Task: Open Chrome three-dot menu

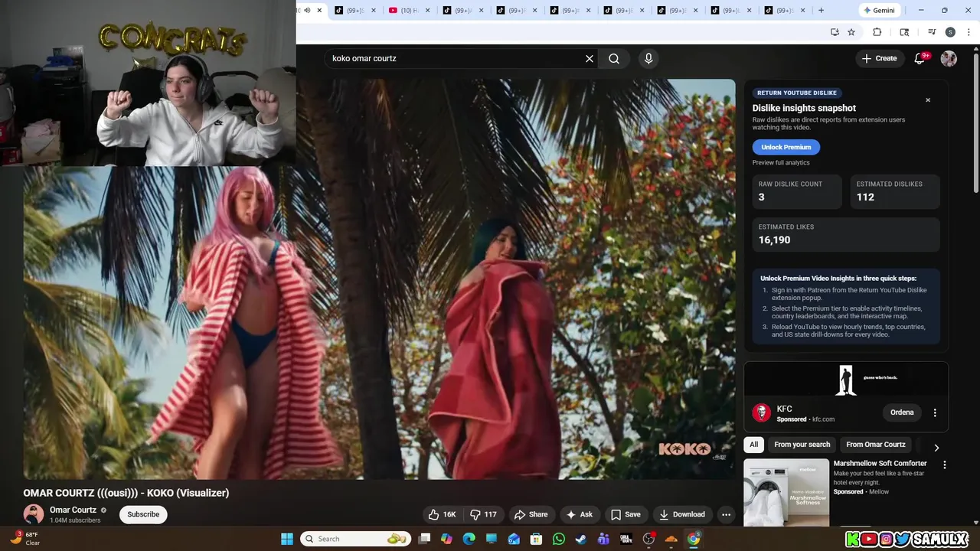Action: [969, 32]
